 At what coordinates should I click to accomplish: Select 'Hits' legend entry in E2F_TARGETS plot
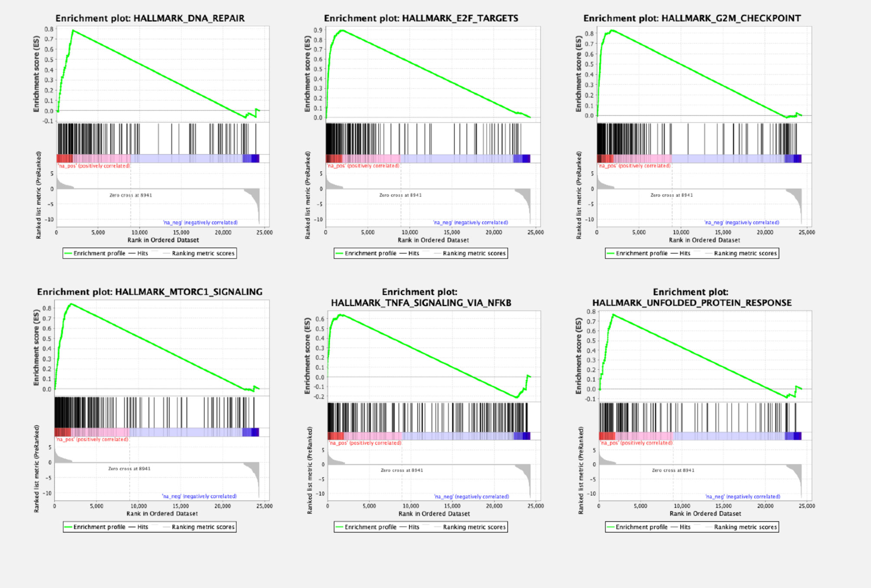[x=409, y=253]
